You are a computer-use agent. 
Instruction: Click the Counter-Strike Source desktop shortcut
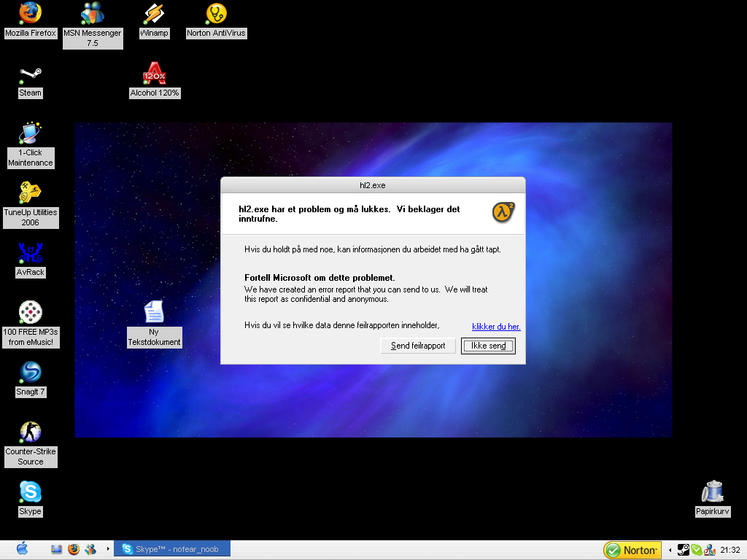tap(31, 444)
